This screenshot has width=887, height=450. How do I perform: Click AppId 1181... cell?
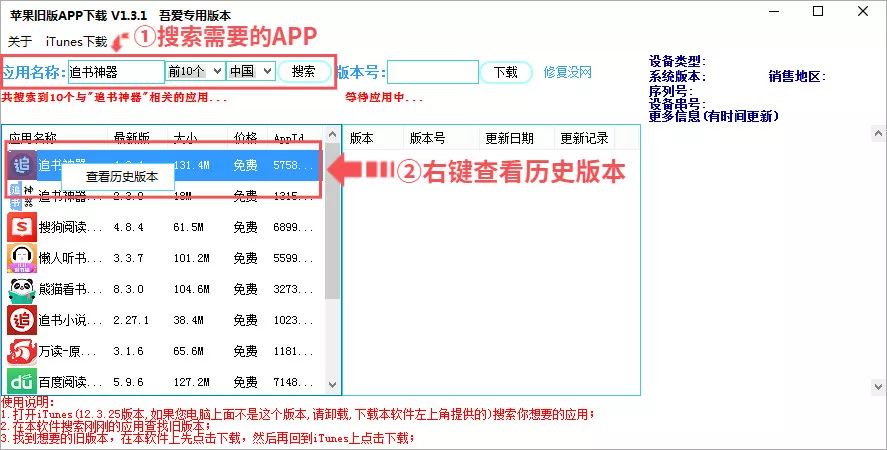click(293, 352)
